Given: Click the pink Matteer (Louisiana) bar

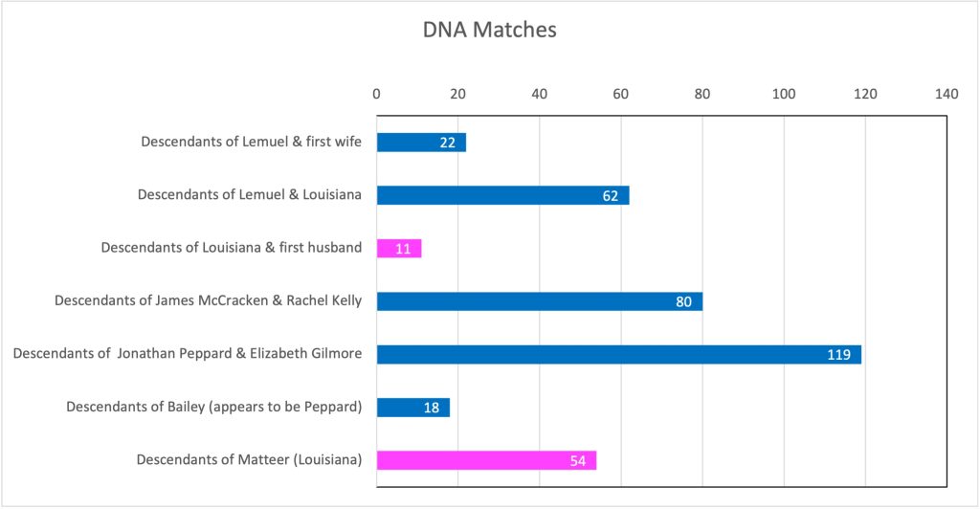Looking at the screenshot, I should pos(486,460).
